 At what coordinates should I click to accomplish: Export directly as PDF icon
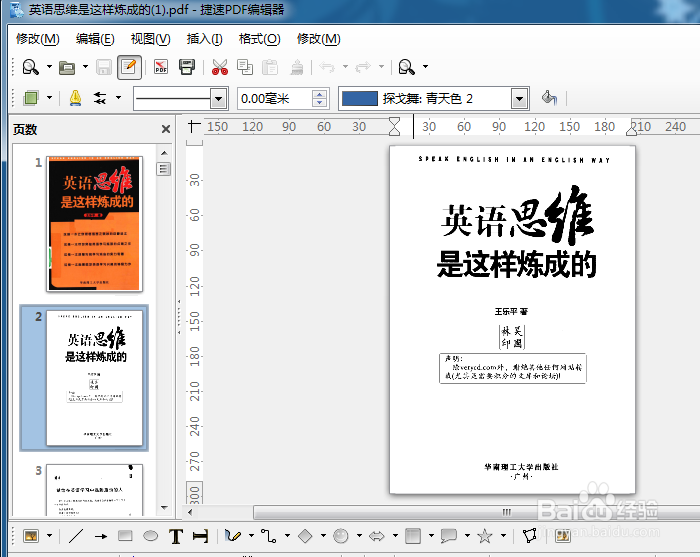[161, 67]
